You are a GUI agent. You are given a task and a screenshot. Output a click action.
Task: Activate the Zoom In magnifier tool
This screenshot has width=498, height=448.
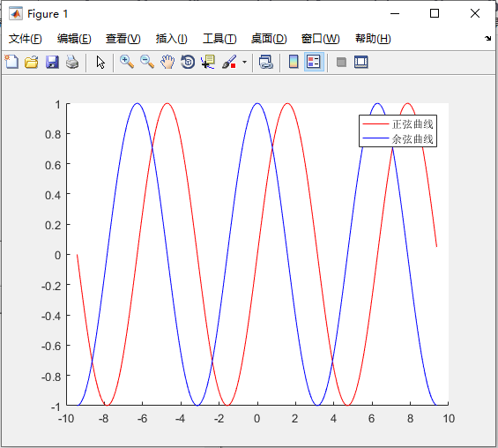(126, 62)
